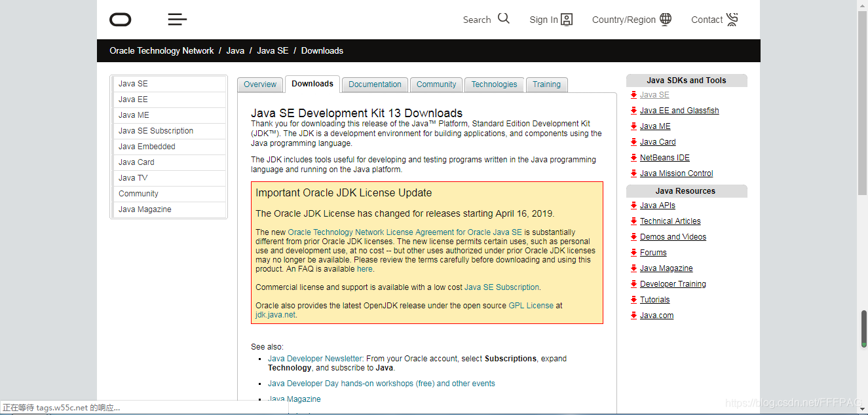Click the FAQ 'here' link

coord(364,269)
